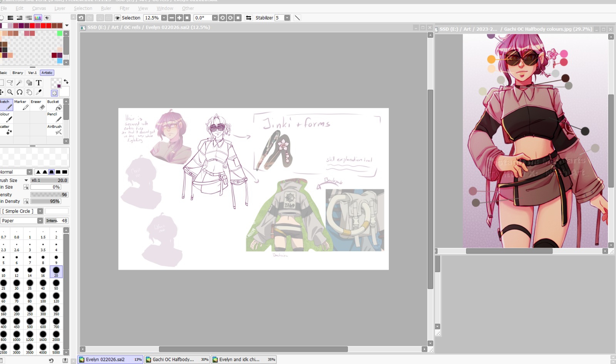
Task: Select the Text tool
Action: click(38, 83)
